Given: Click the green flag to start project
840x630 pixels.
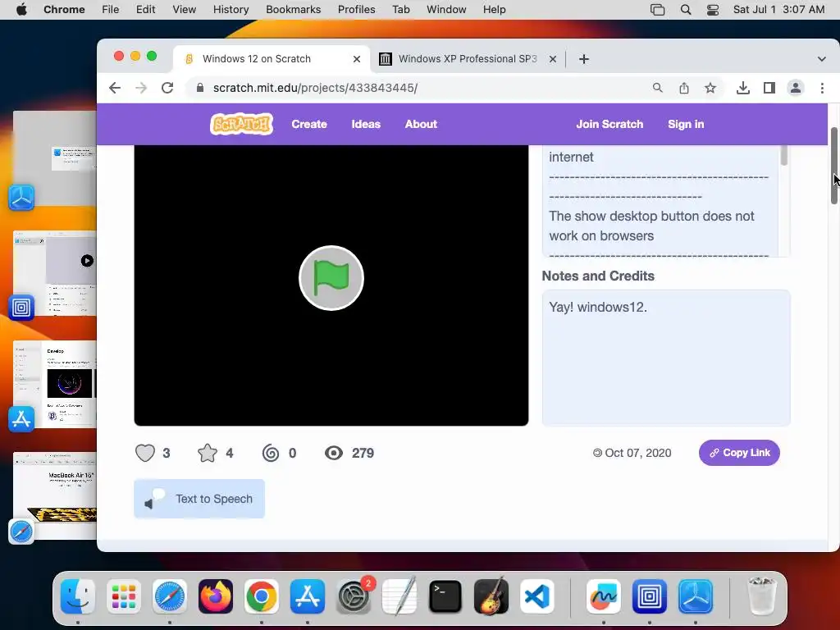Looking at the screenshot, I should coord(331,278).
